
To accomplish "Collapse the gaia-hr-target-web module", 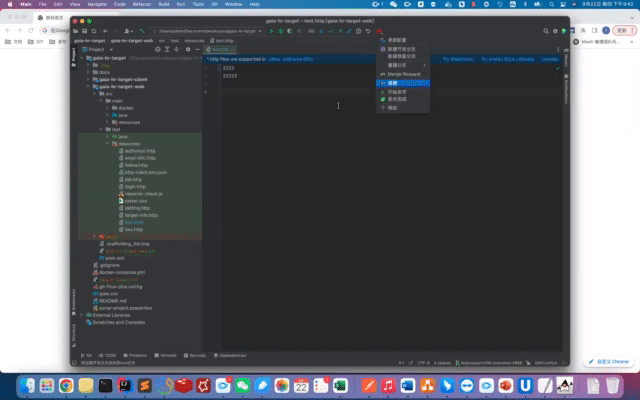I will [x=88, y=87].
